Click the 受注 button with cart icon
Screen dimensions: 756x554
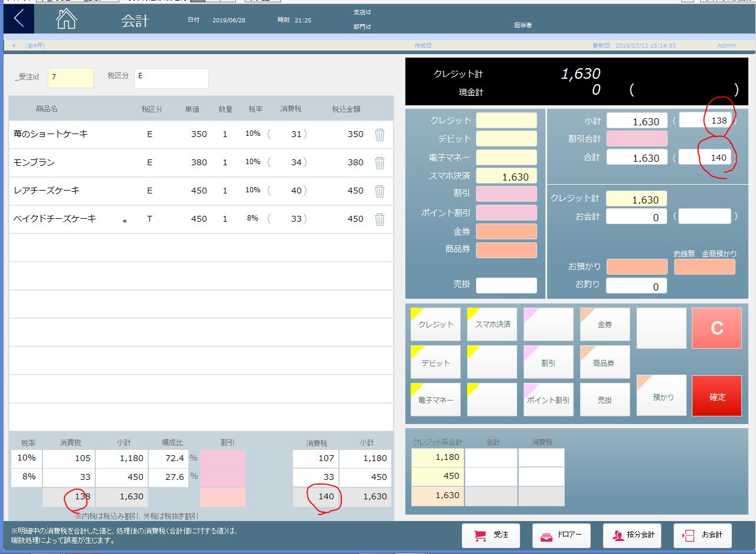point(491,535)
